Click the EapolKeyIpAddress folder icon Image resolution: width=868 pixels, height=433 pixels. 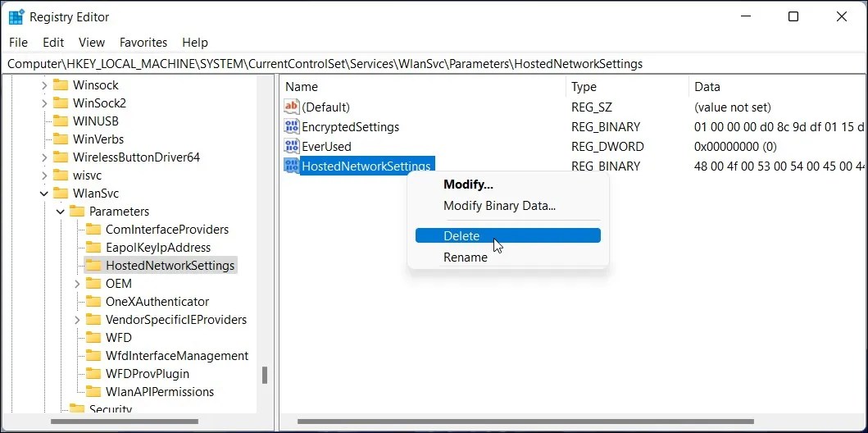[x=93, y=248]
